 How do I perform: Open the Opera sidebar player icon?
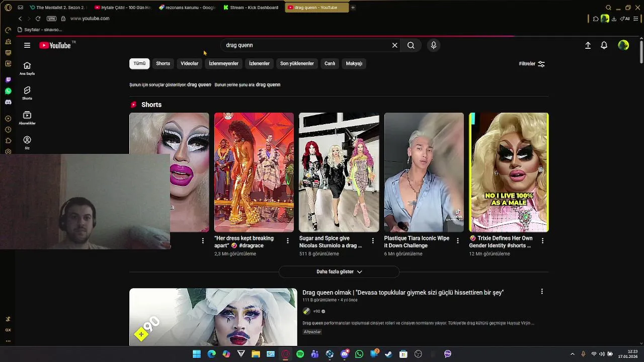click(8, 119)
